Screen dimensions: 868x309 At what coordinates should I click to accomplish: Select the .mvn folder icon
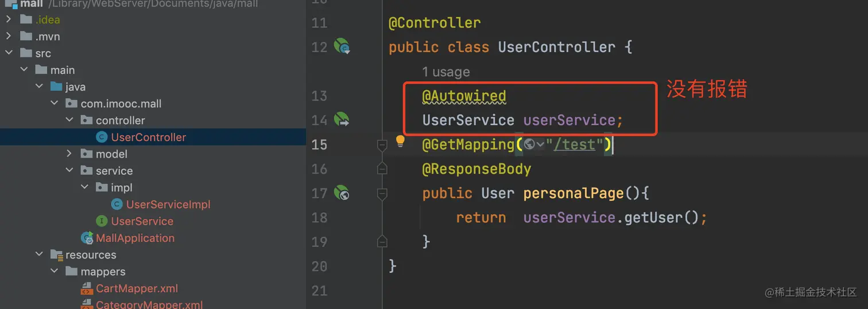pyautogui.click(x=26, y=36)
